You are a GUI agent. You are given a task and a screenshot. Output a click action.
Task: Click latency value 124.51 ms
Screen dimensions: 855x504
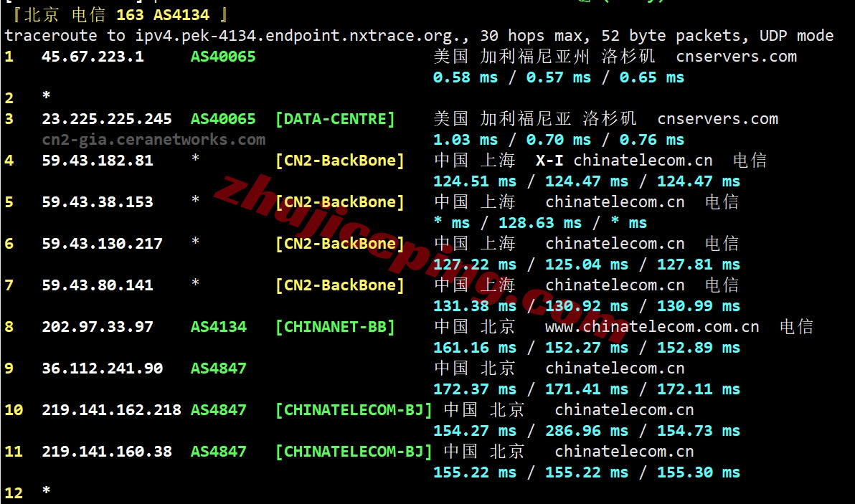click(x=474, y=181)
